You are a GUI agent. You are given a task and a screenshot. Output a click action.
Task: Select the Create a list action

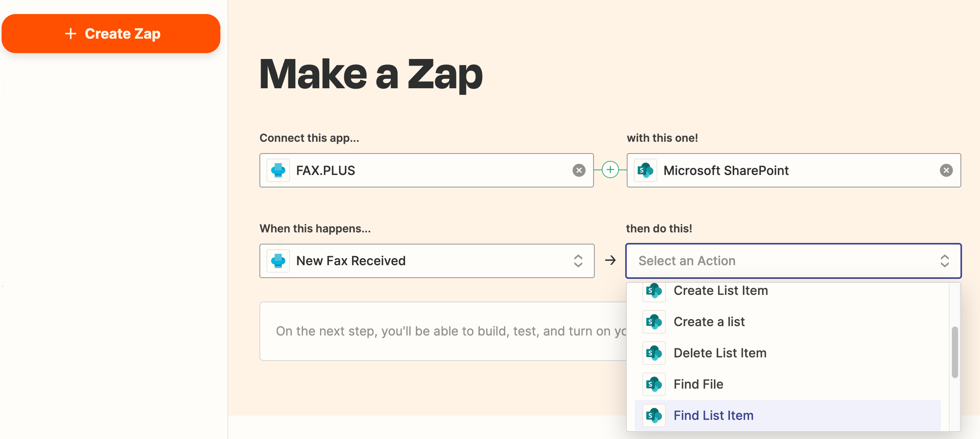[x=788, y=322]
